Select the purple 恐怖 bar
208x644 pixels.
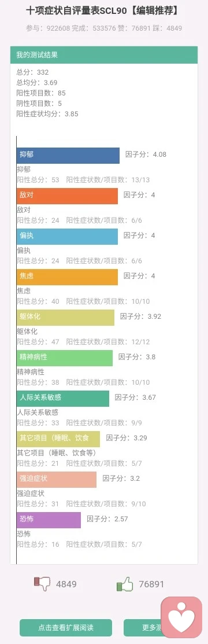tap(49, 520)
